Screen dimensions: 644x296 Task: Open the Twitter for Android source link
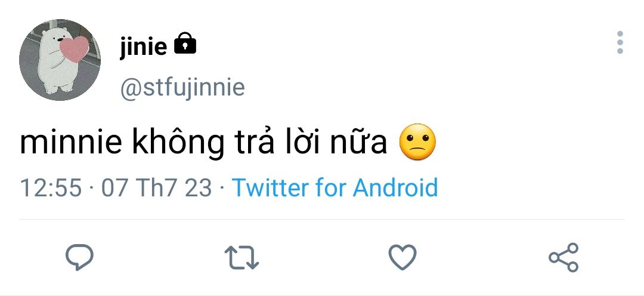335,187
